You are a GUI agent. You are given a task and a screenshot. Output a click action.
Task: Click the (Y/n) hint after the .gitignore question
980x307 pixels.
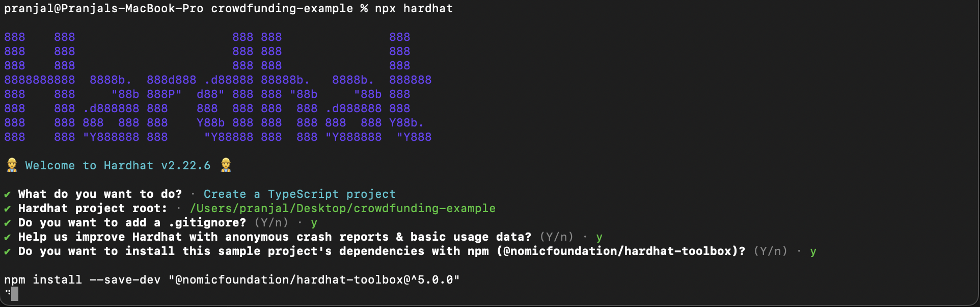point(271,223)
